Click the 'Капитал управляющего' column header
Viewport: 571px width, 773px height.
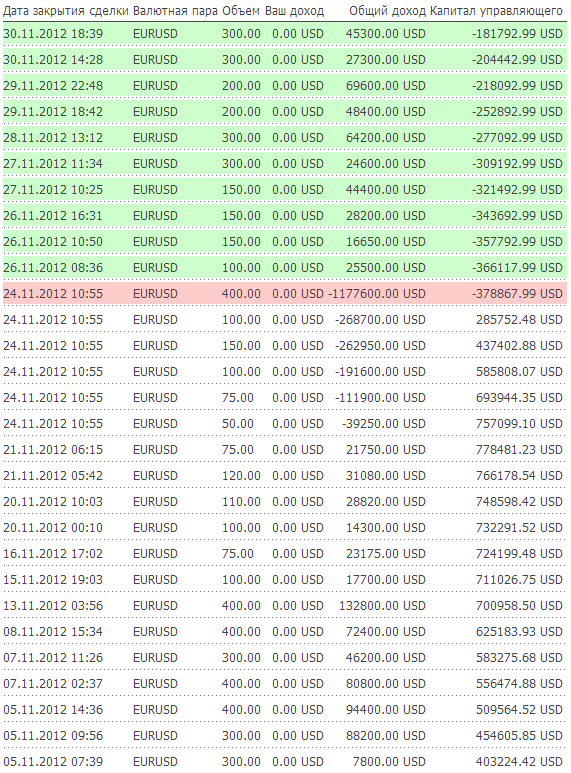(x=496, y=11)
